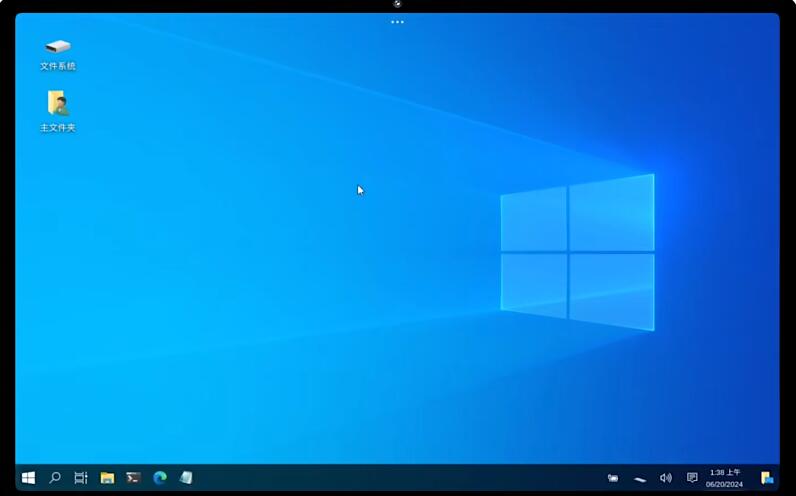
Task: Open the Windows Start menu
Action: point(28,478)
